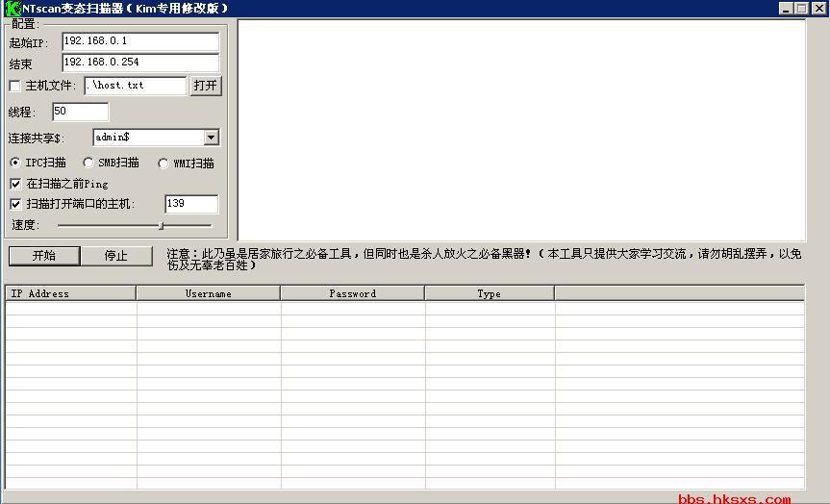830x504 pixels.
Task: Select the IPC扫描 radio button
Action: (15, 163)
